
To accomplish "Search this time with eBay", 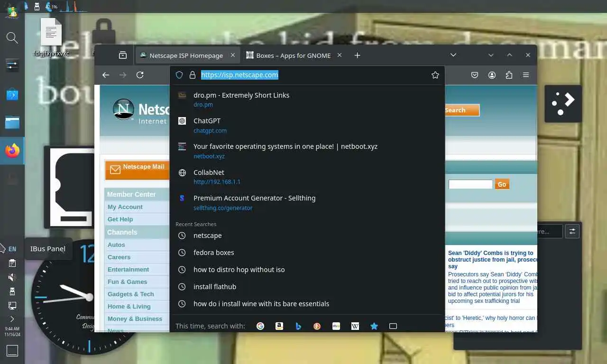I will pyautogui.click(x=336, y=326).
